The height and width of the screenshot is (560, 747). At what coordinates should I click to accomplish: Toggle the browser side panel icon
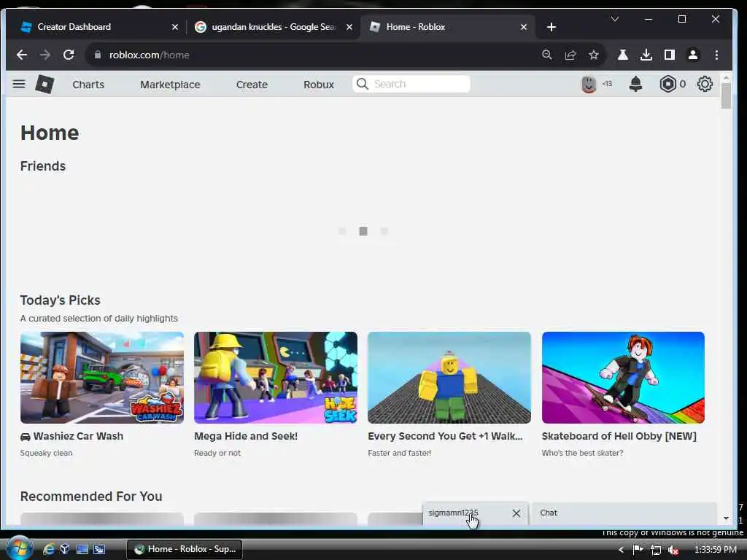(x=670, y=55)
